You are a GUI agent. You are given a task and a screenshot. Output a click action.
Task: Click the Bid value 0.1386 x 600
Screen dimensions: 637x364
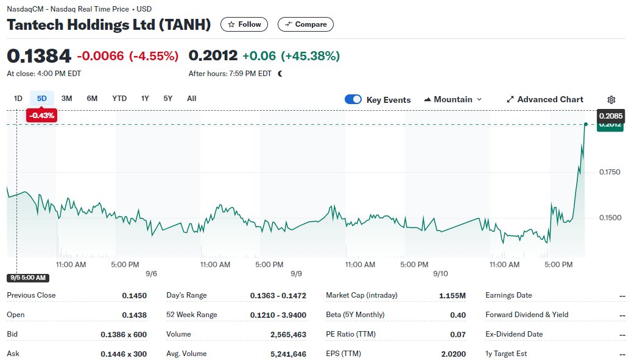click(124, 335)
